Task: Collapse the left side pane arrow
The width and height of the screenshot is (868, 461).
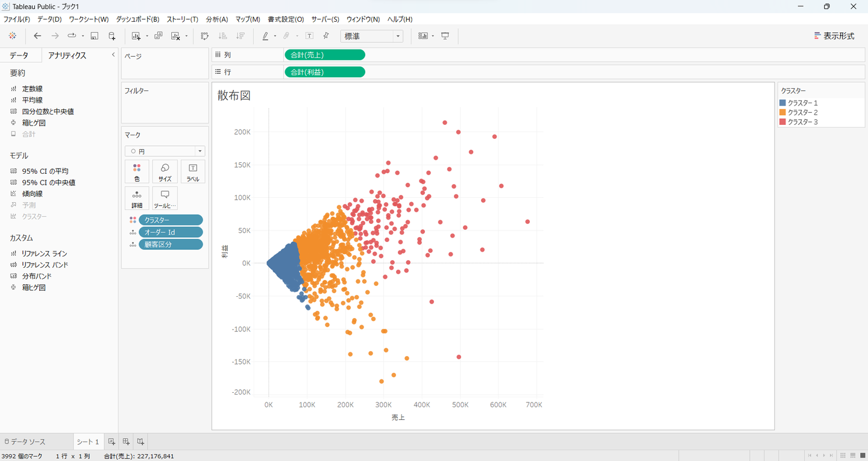Action: 113,55
